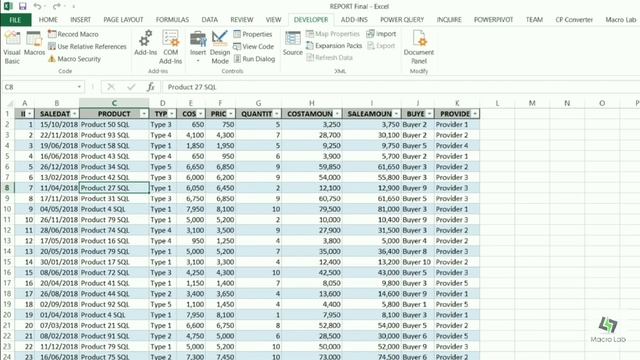Open the Visual Basic editor
Screen dimensions: 640x360
[x=12, y=47]
